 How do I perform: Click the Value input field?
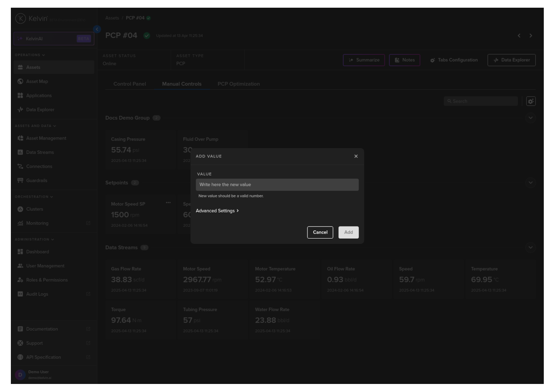click(277, 184)
